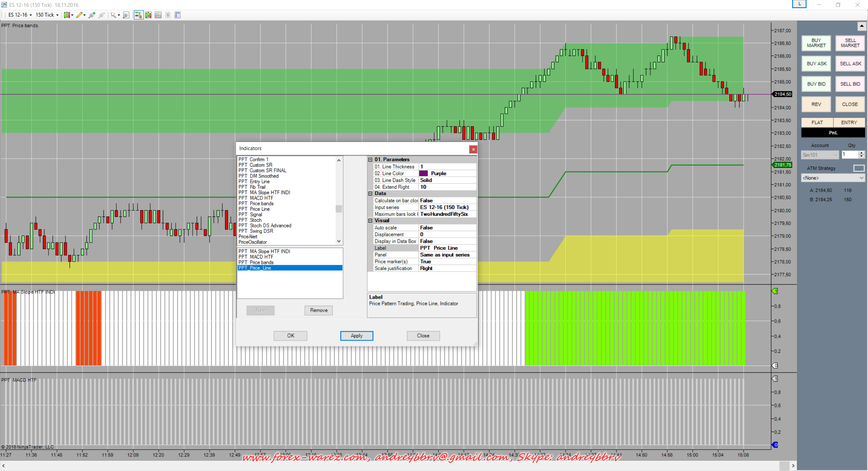Viewport: 868px width, 471px height.
Task: Open the ATM Strategy None dropdown
Action: pyautogui.click(x=832, y=178)
